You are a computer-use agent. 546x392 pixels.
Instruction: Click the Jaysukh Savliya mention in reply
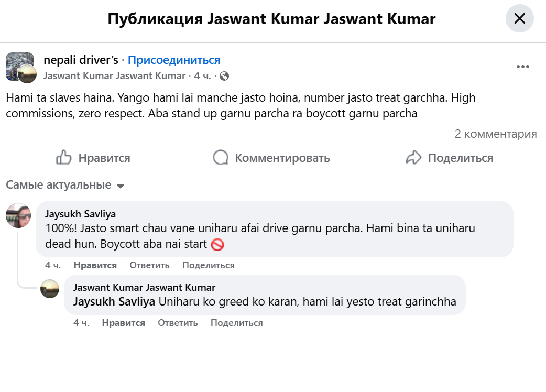(x=114, y=302)
